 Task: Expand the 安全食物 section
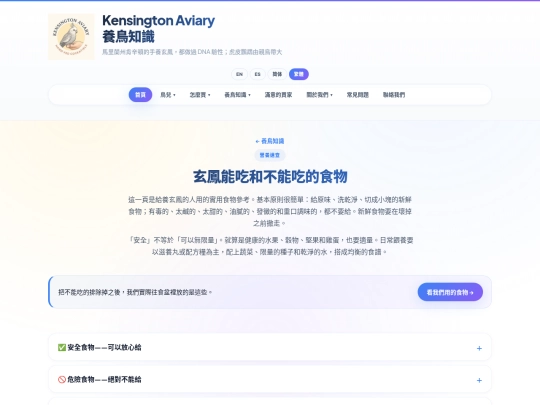270,347
